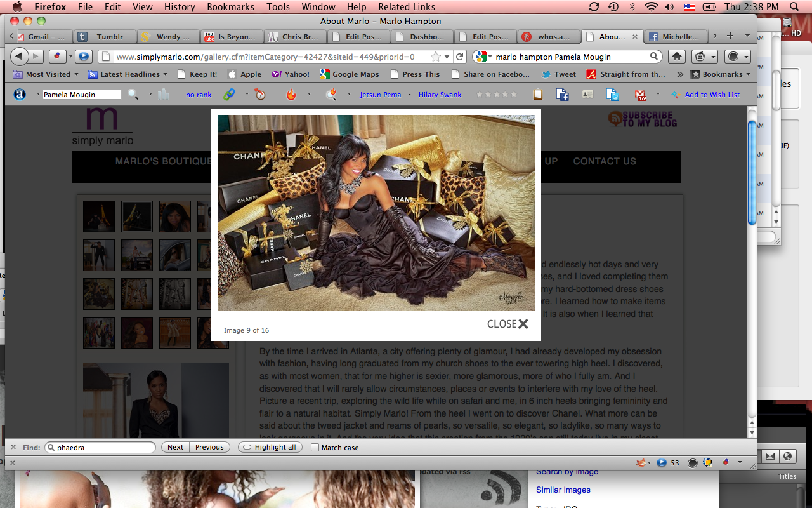Bookmark this page with the star icon
The width and height of the screenshot is (812, 508).
click(x=435, y=57)
